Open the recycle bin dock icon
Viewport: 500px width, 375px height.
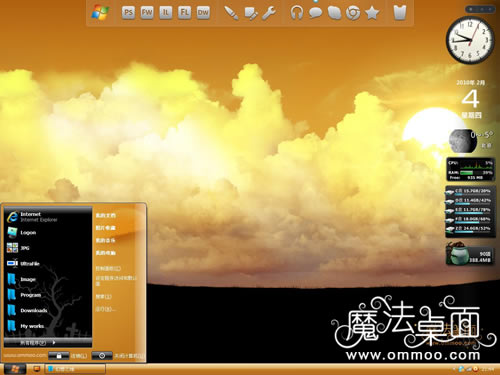click(400, 13)
